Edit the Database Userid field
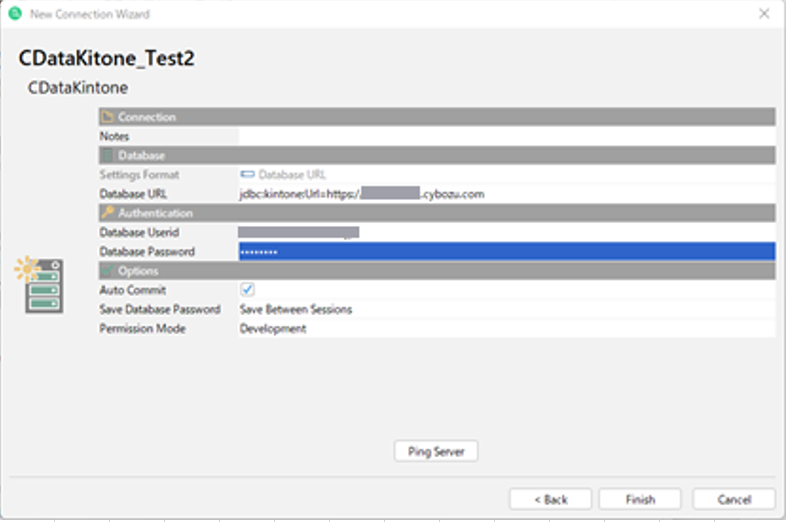This screenshot has height=522, width=786. click(507, 232)
